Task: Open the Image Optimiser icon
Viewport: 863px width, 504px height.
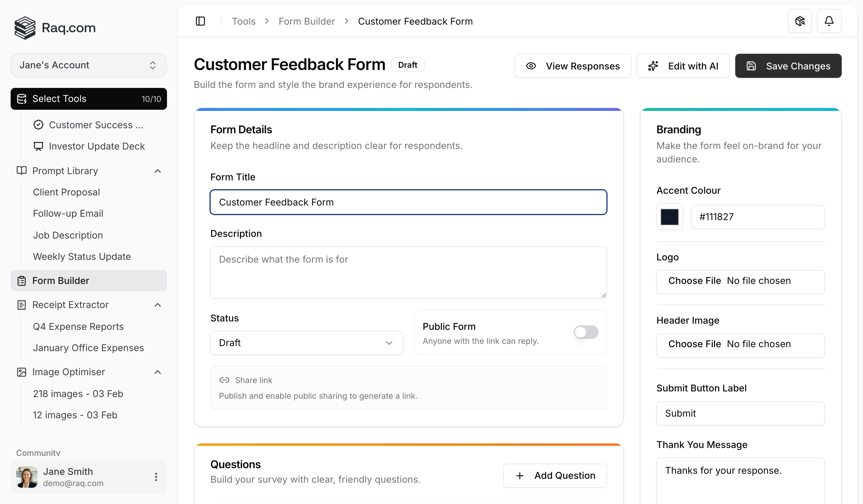Action: (x=21, y=372)
